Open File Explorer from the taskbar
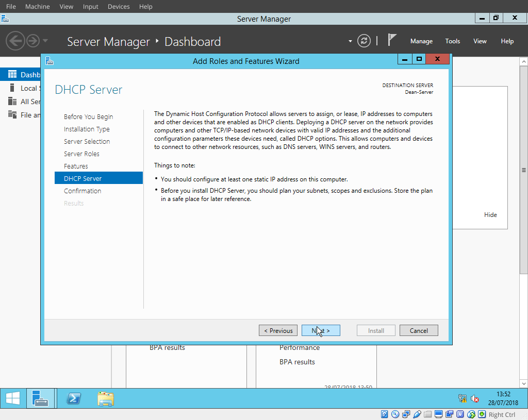 [x=106, y=398]
